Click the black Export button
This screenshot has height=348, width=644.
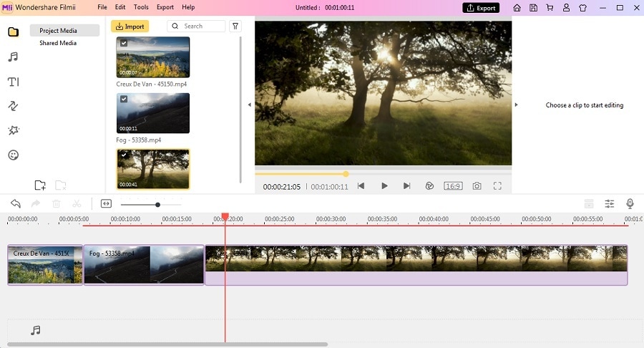click(x=481, y=8)
